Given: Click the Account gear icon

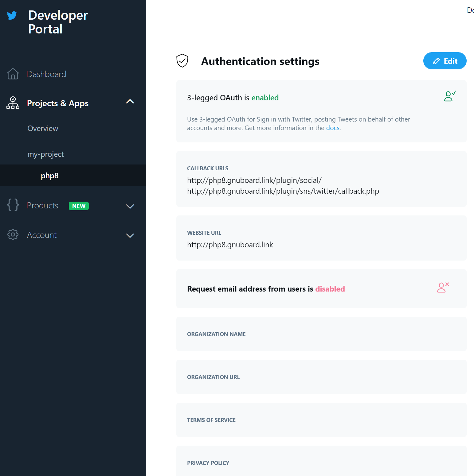Looking at the screenshot, I should [x=13, y=234].
